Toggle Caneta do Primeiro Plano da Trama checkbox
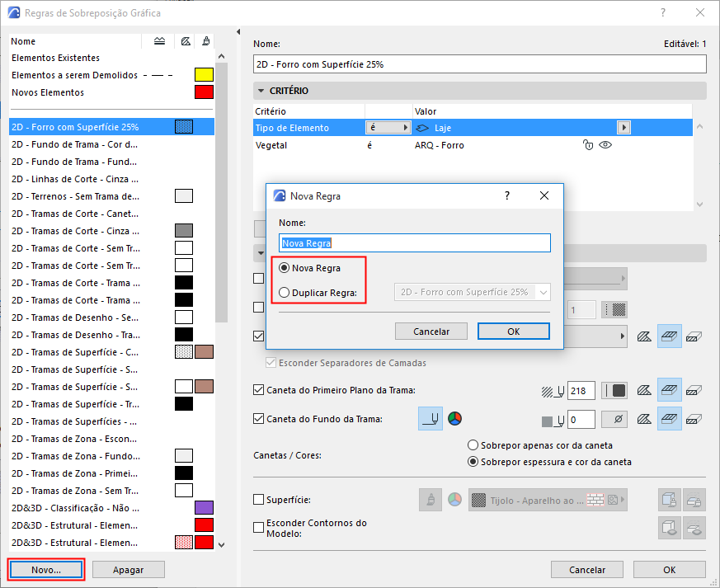This screenshot has width=720, height=588. tap(258, 390)
